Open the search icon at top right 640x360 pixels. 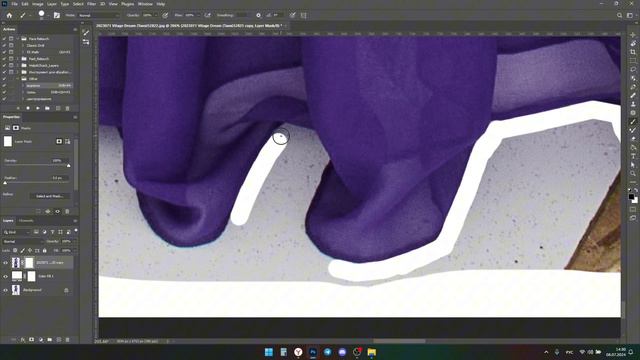[x=620, y=16]
